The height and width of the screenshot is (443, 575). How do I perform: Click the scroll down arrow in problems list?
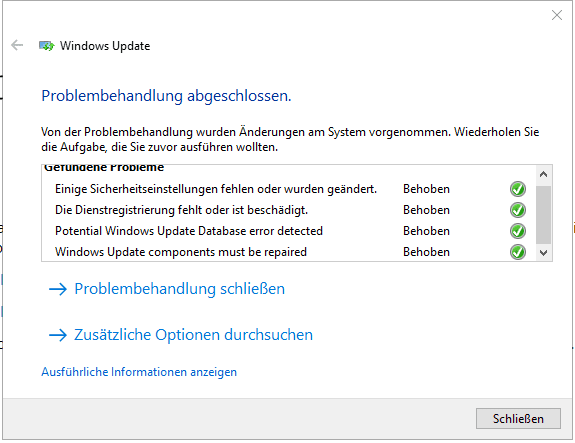[x=543, y=253]
